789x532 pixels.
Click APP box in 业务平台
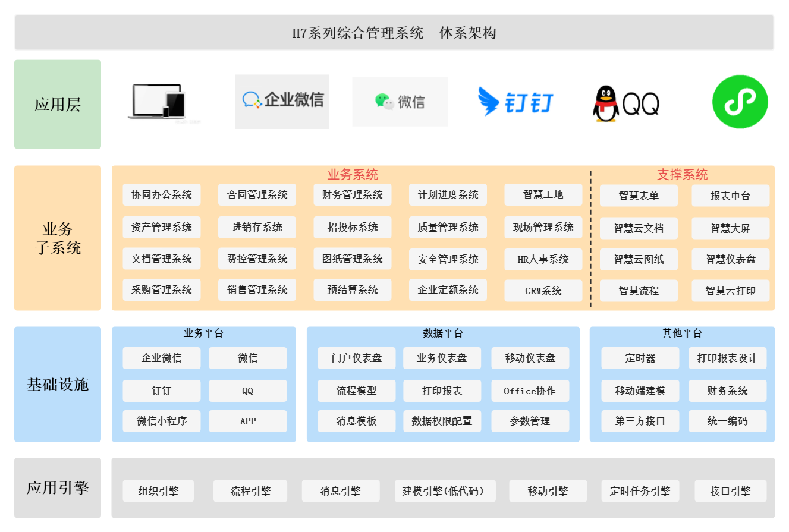tap(248, 421)
